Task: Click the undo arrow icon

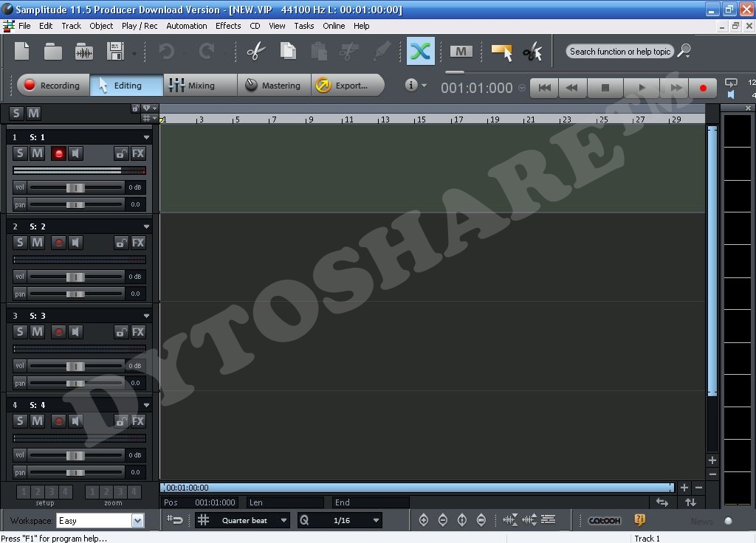Action: click(x=166, y=51)
